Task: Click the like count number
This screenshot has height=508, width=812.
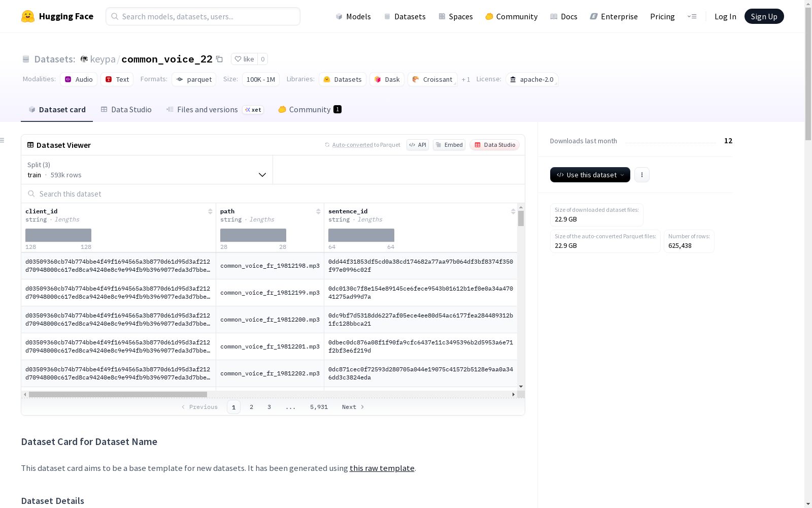Action: coord(262,59)
